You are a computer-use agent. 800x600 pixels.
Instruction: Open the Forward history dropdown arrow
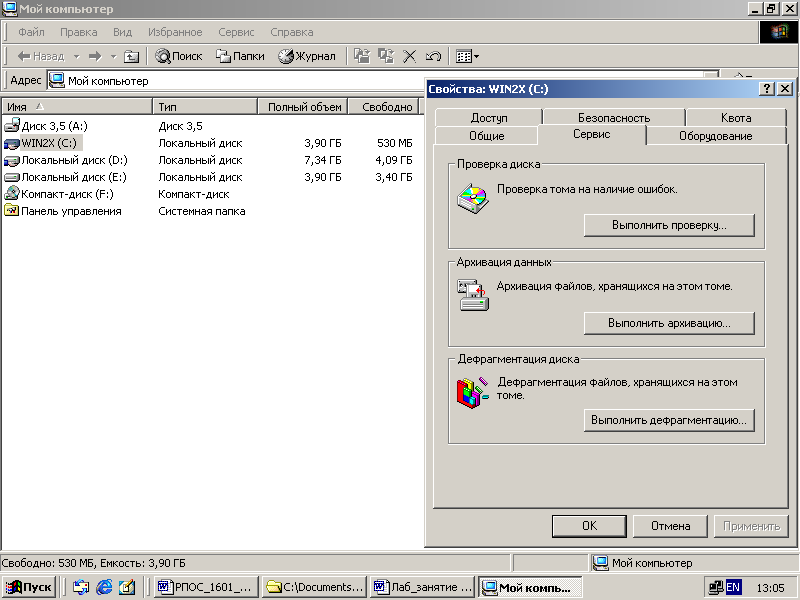click(x=113, y=56)
